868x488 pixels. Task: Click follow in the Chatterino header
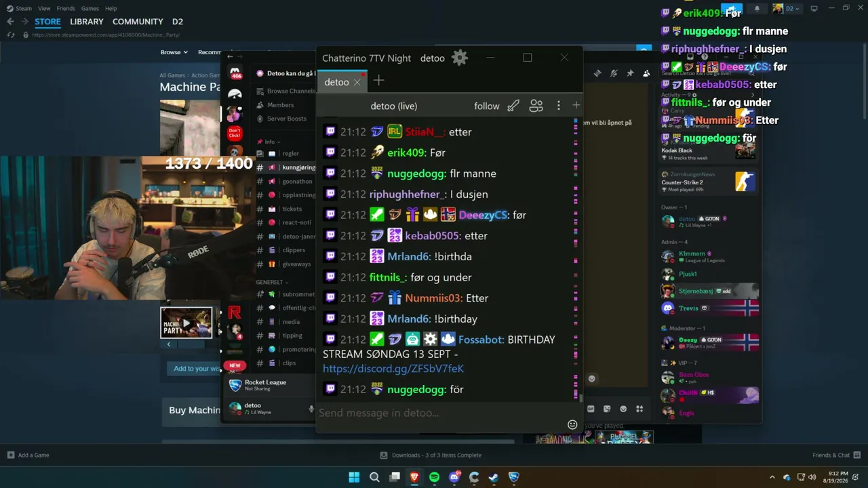pos(487,106)
